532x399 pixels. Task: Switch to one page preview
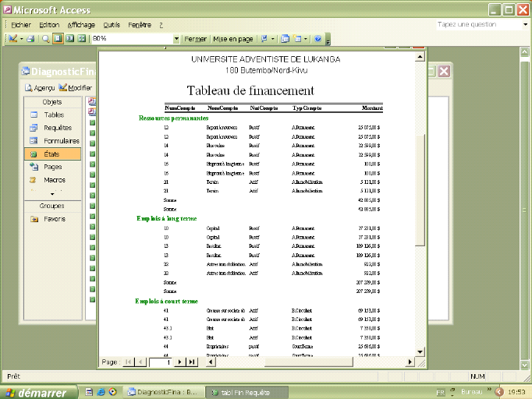pos(59,38)
